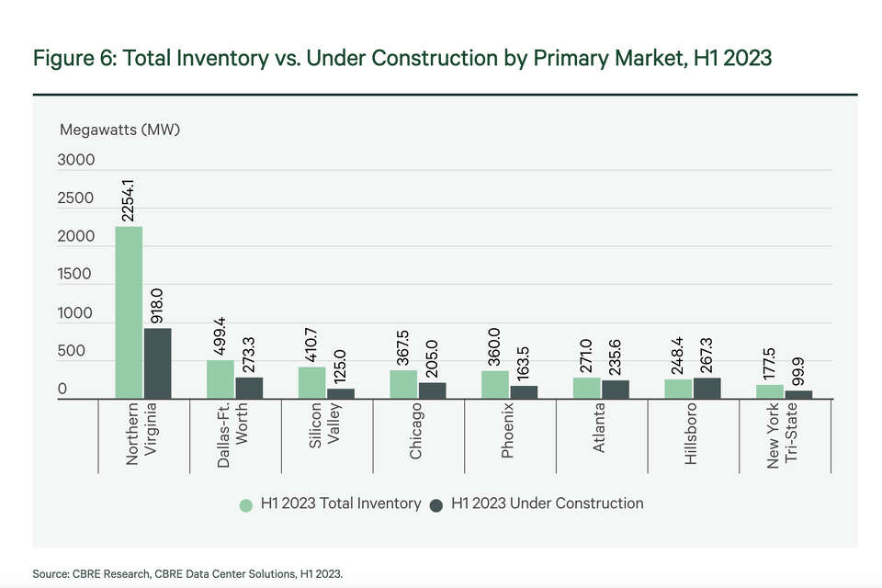Click the 99.9 data value label
This screenshot has width=882, height=588.
(797, 372)
